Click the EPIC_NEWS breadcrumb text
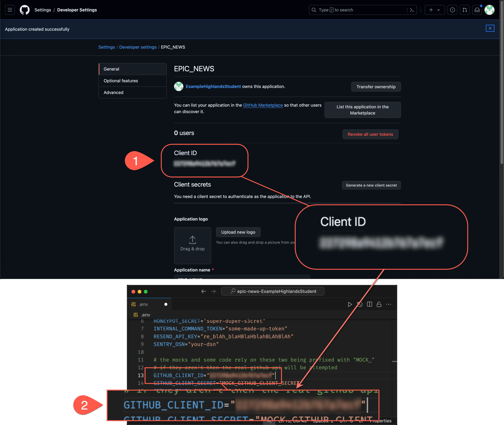This screenshot has height=425, width=504. coord(173,47)
